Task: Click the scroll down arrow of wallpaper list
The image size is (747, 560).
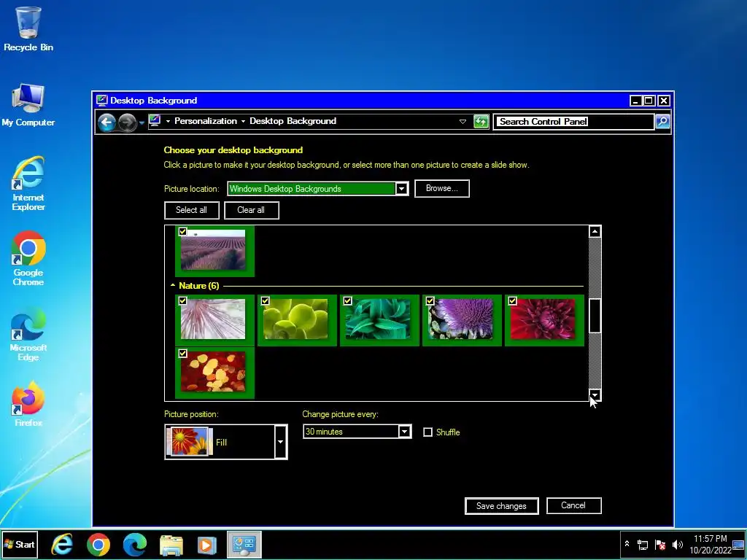Action: (x=595, y=394)
